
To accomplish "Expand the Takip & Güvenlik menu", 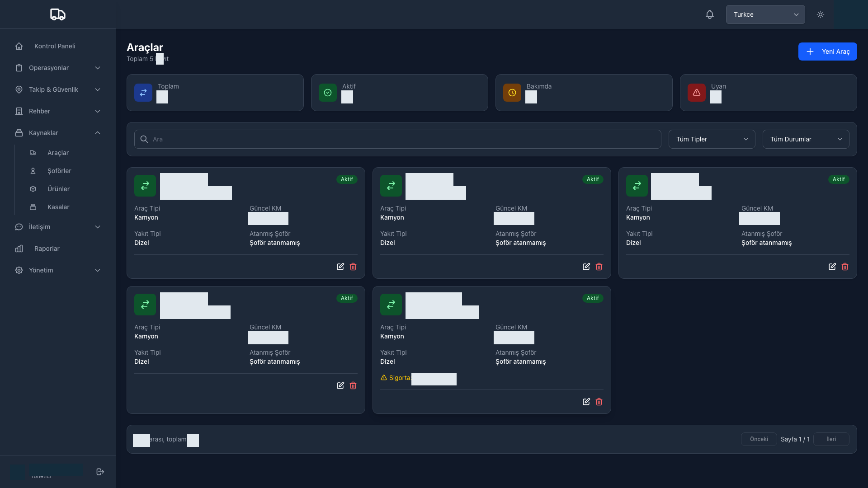I will 58,89.
